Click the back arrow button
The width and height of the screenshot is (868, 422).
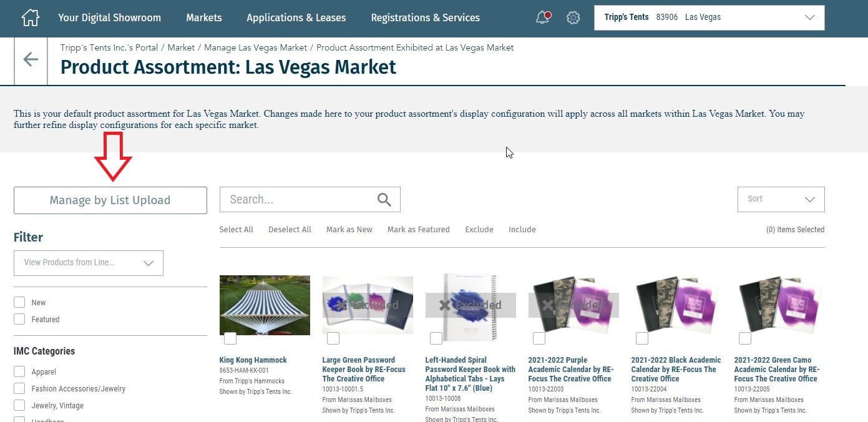(x=31, y=59)
